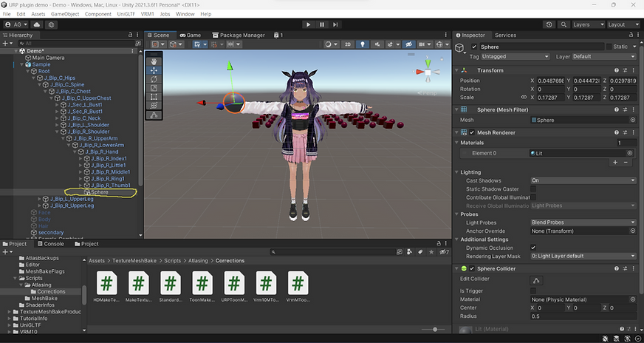Screen dimensions: 644x343
Task: Toggle Sphere GameObject active checkbox
Action: [474, 47]
